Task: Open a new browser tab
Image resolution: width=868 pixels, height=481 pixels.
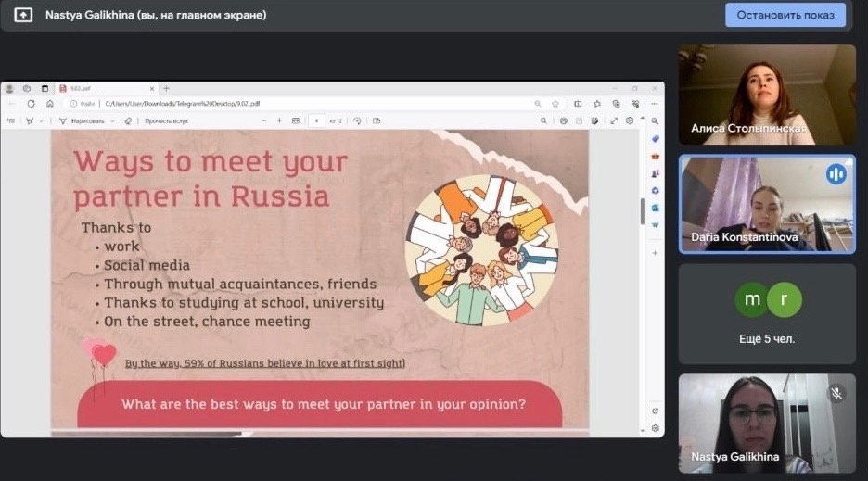Action: point(166,88)
